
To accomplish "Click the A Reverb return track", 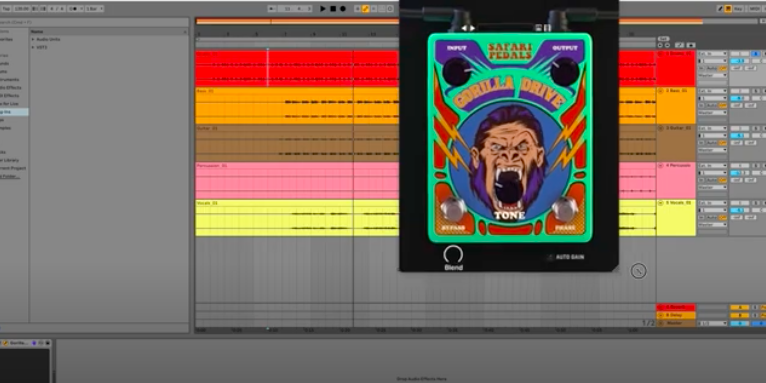I will click(x=675, y=307).
